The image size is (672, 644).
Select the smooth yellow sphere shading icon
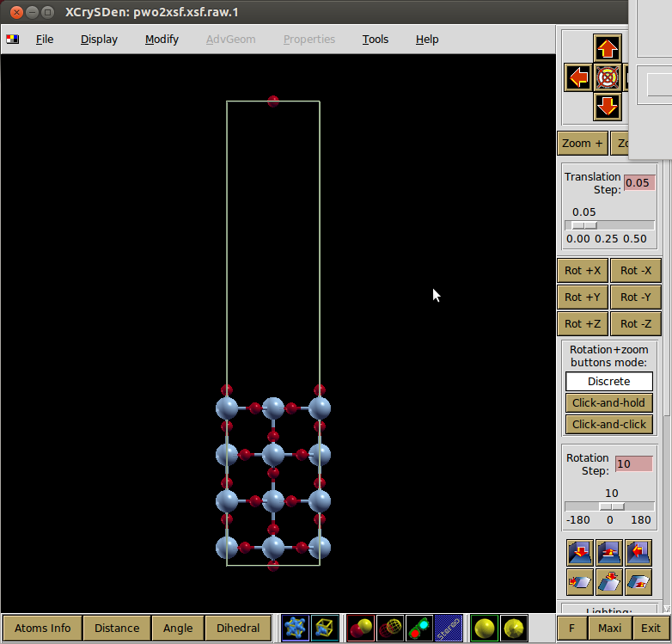(485, 629)
